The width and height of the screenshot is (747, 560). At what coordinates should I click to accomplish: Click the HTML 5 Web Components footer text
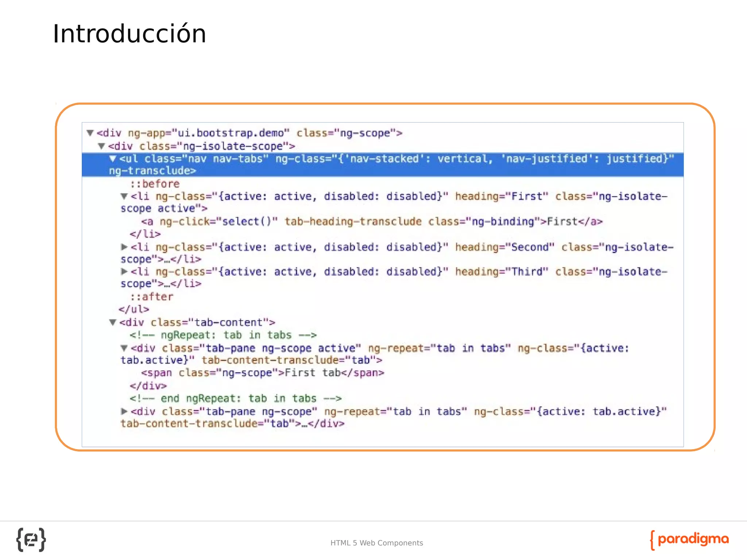coord(377,543)
